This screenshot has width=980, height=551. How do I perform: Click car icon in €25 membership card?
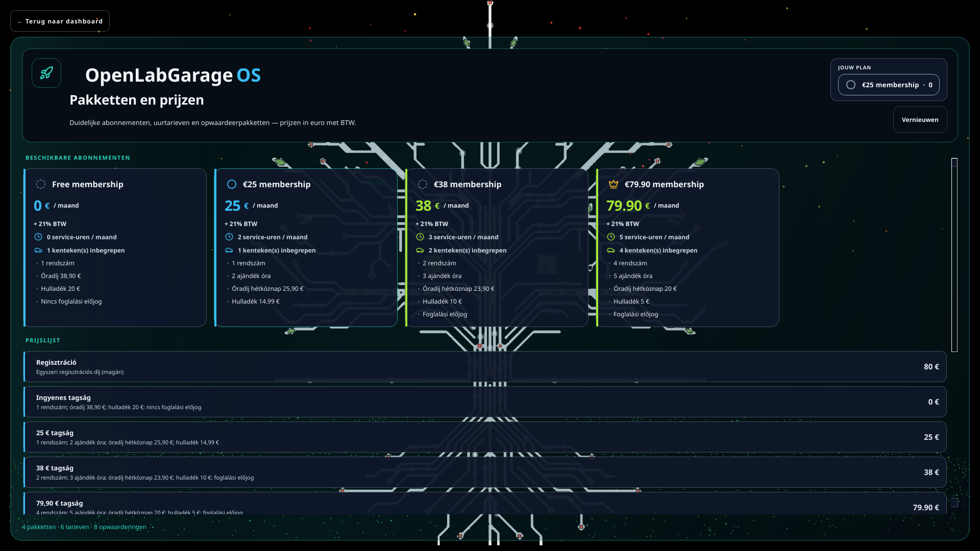coord(229,250)
